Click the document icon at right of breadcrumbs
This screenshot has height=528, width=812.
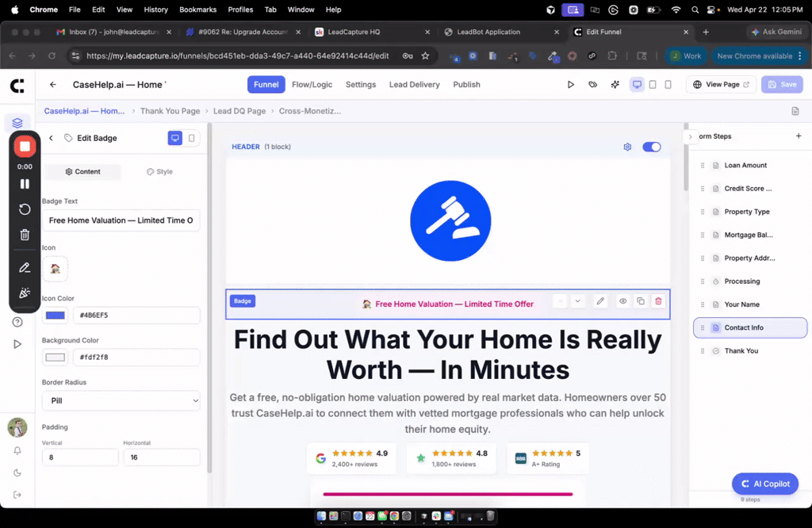point(795,111)
